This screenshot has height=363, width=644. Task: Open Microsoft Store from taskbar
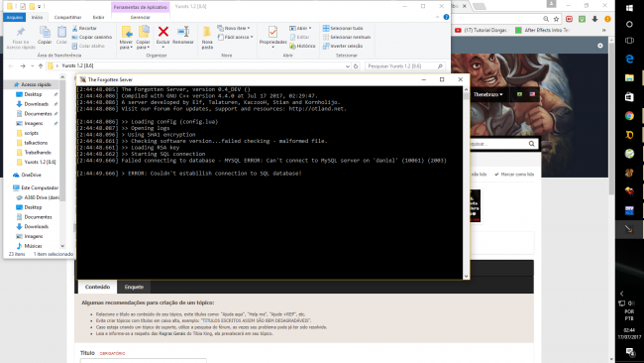tap(629, 97)
